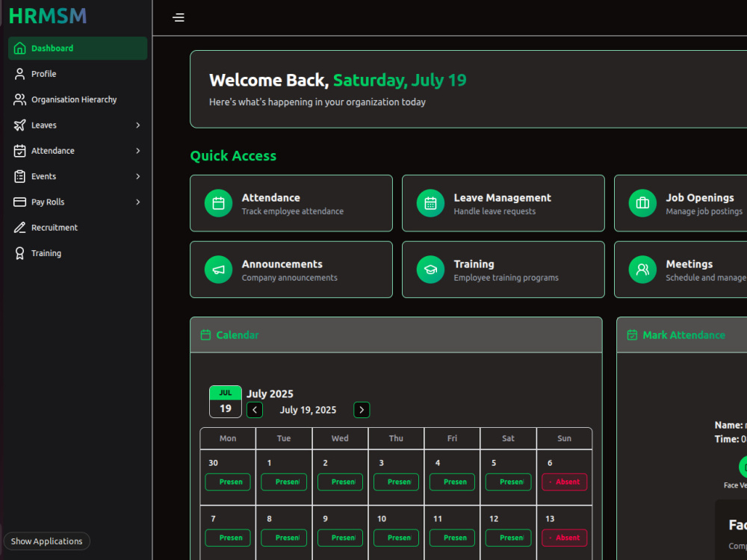Go to next date with right arrow
The image size is (747, 560).
pyautogui.click(x=362, y=410)
